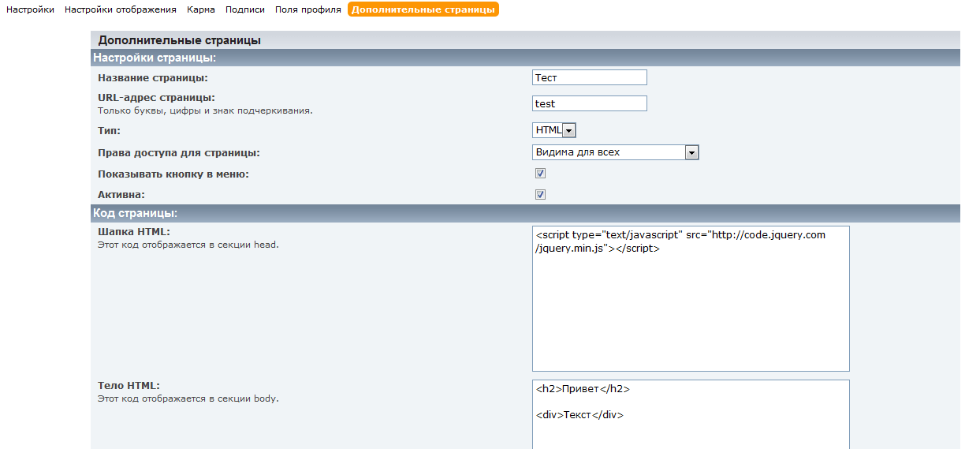Click the Права доступа для страницы label
980x449 pixels.
tap(179, 152)
